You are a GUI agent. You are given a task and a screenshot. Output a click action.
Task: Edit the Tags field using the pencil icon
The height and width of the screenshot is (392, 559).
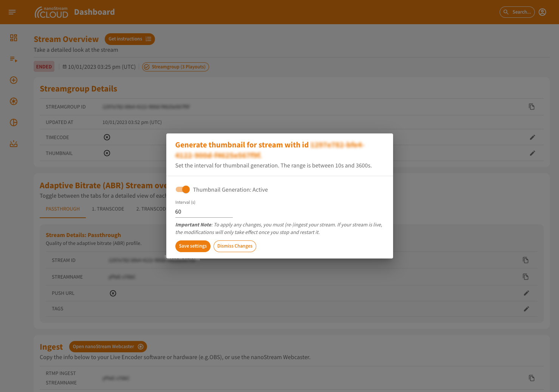(526, 309)
